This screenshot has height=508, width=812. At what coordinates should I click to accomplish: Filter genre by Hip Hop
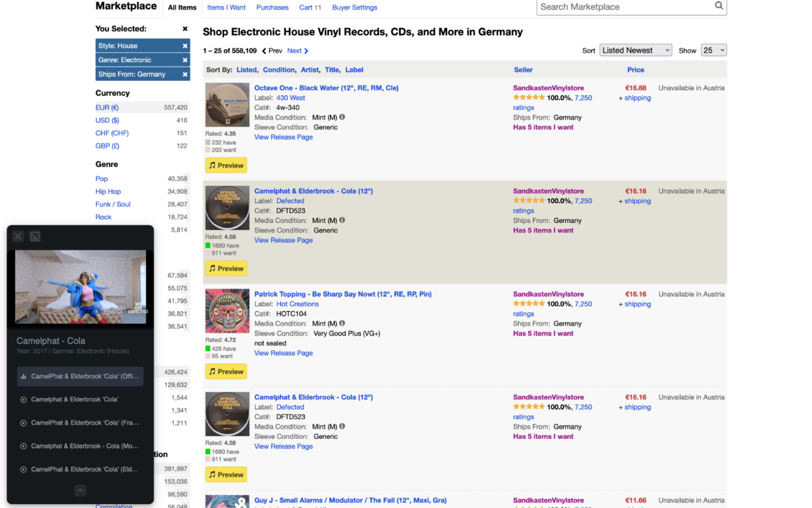click(x=108, y=192)
